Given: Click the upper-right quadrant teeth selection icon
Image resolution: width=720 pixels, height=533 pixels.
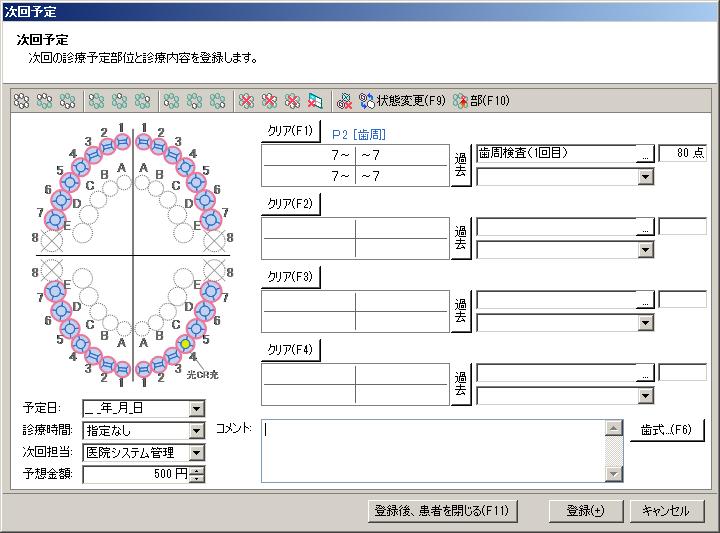Looking at the screenshot, I should tap(142, 101).
